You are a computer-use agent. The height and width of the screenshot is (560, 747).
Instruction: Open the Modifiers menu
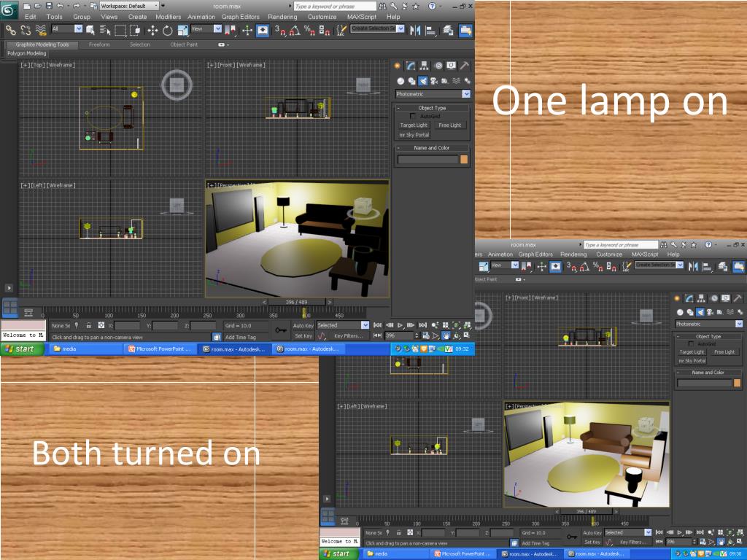click(x=169, y=17)
